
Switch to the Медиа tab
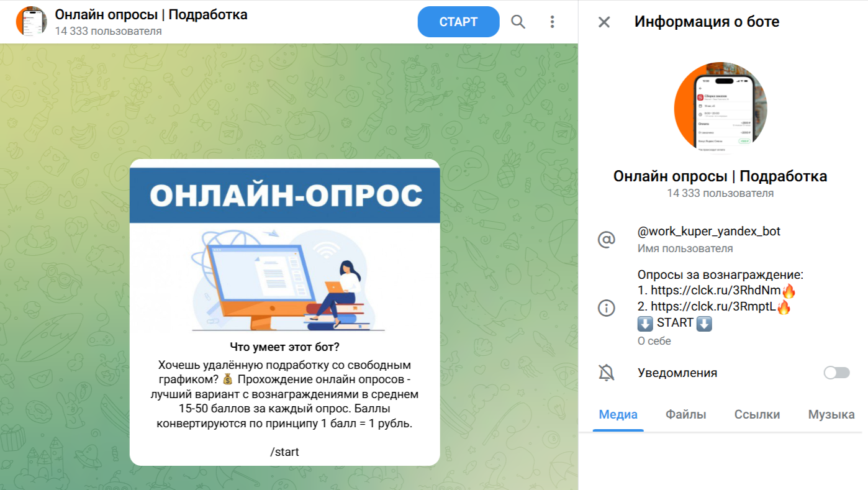(x=618, y=415)
